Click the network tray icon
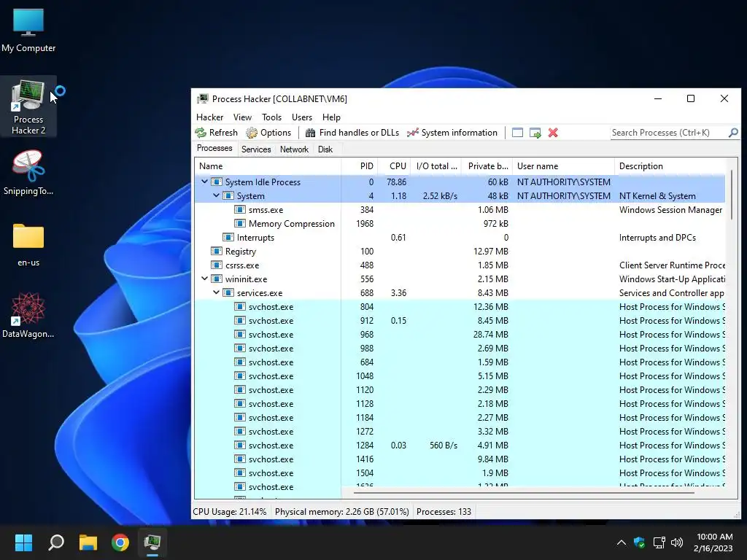The width and height of the screenshot is (747, 560). pos(659,542)
